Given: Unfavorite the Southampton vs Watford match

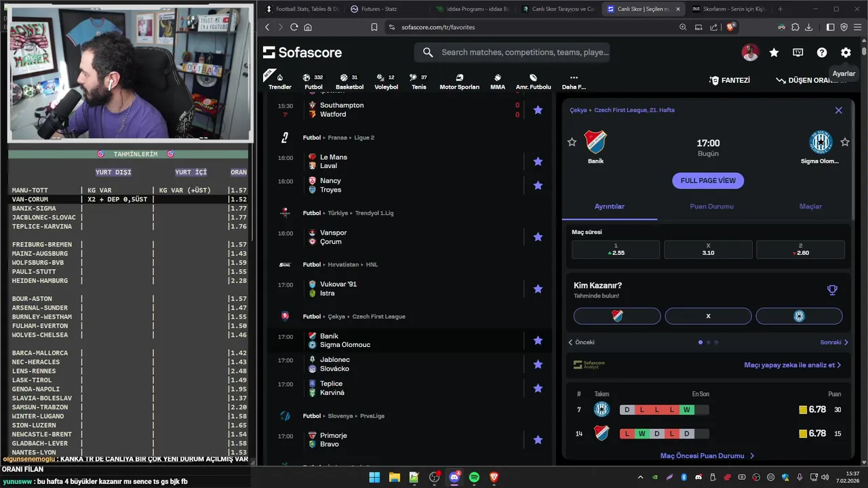Looking at the screenshot, I should (x=538, y=110).
